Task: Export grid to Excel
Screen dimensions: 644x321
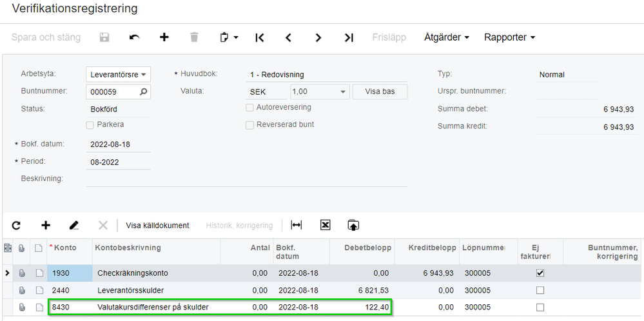Action: pyautogui.click(x=326, y=225)
